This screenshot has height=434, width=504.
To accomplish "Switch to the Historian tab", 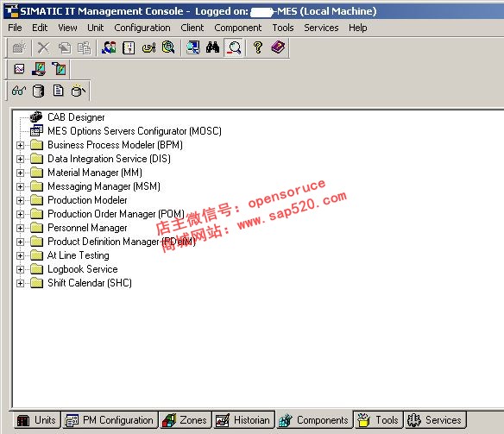I will click(x=244, y=420).
